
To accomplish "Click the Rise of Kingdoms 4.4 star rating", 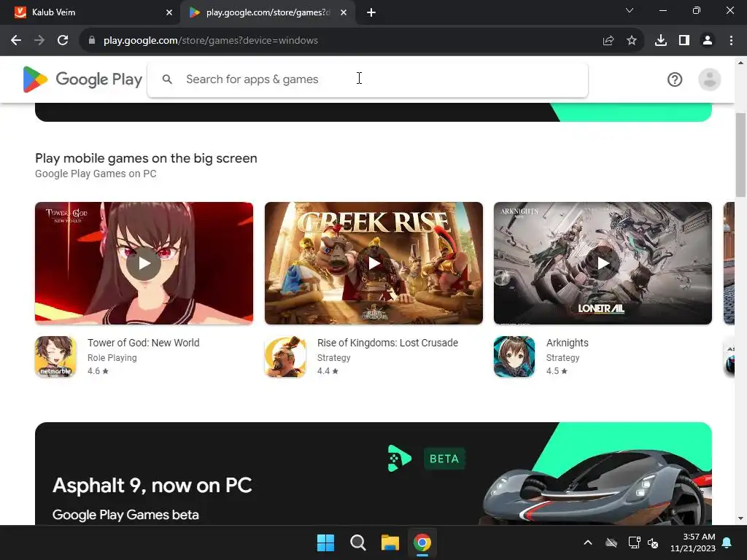I will point(328,371).
